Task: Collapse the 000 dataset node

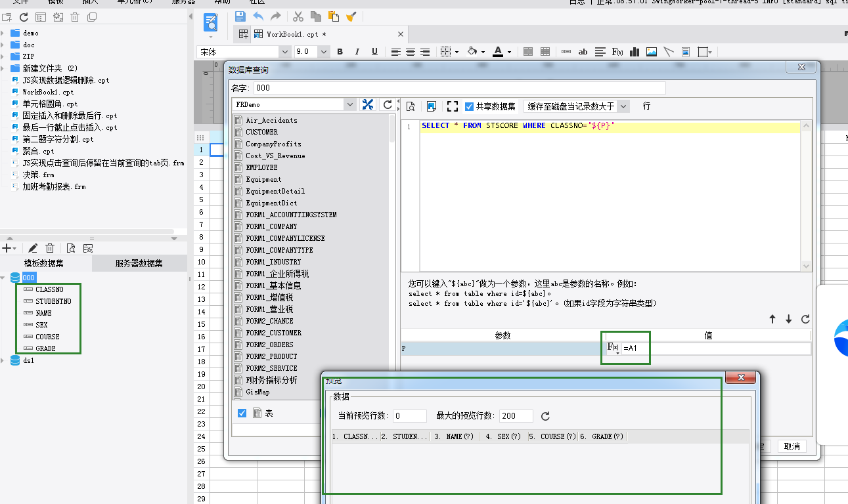Action: click(x=3, y=278)
